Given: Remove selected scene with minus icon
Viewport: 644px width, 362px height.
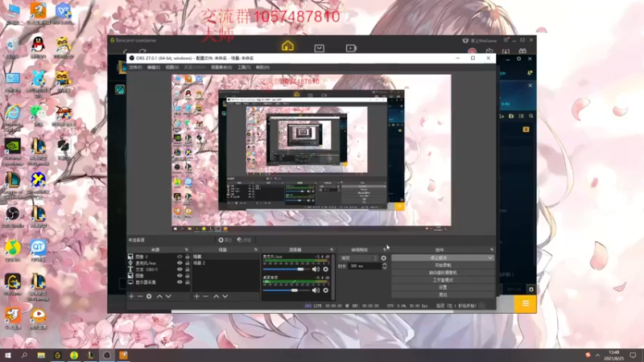Looking at the screenshot, I should [206, 296].
